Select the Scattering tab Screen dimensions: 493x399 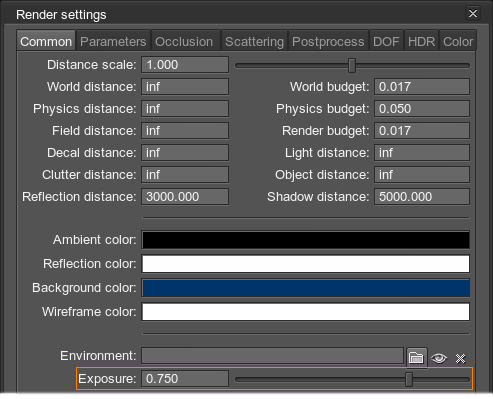tap(254, 42)
